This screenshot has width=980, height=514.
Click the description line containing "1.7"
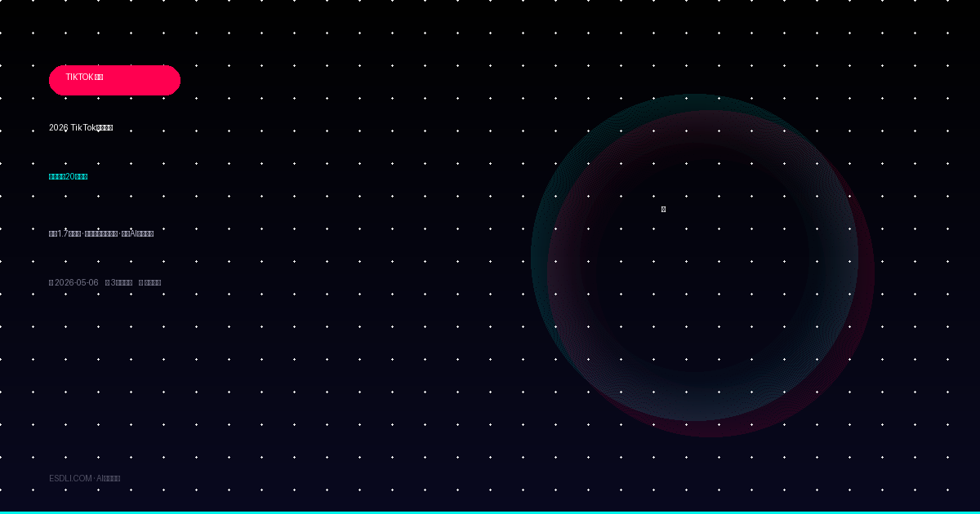coord(101,233)
